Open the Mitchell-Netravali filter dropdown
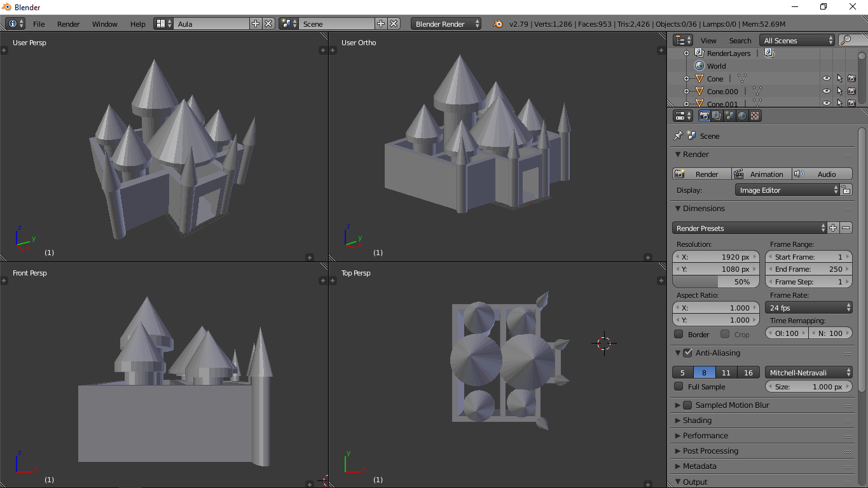 click(808, 373)
